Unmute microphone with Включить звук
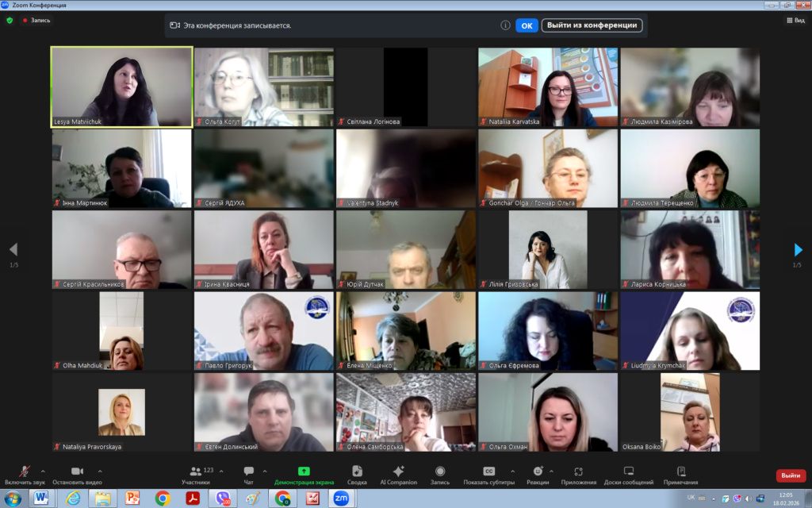 tap(25, 471)
